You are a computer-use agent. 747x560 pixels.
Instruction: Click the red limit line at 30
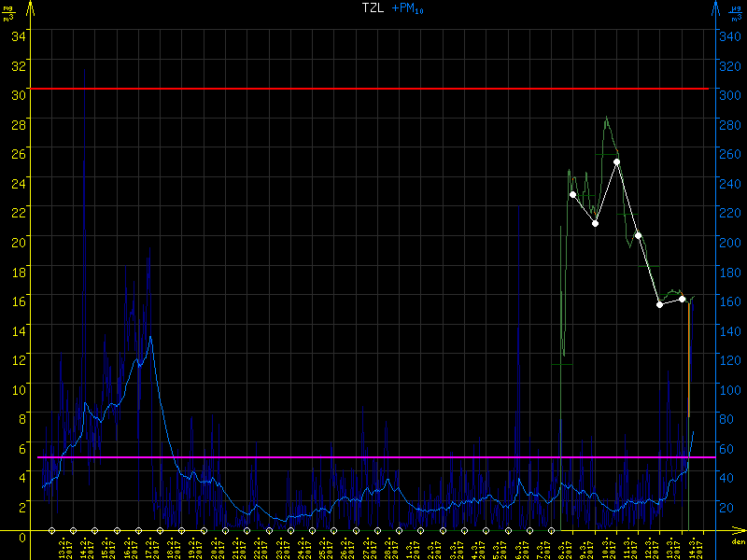pos(373,89)
